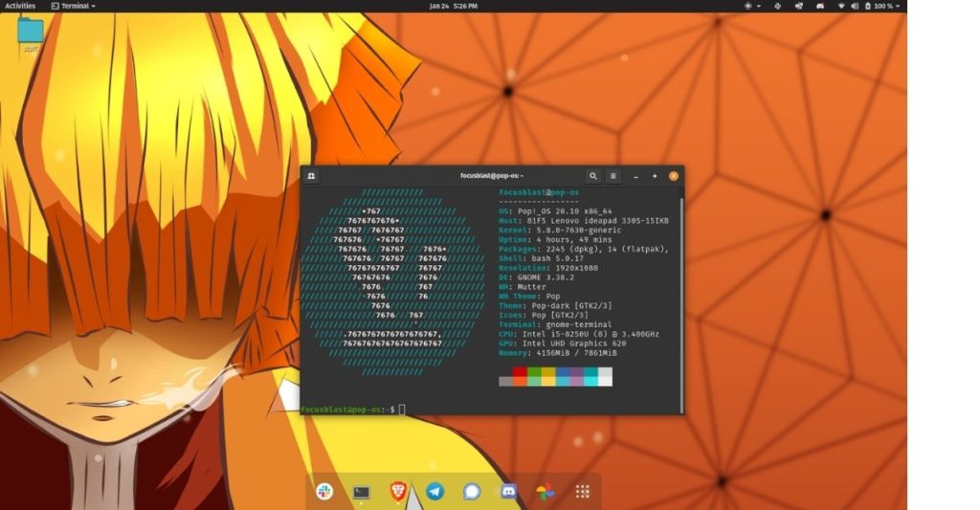Click the Icons Pop [GTK2/3] line
980x510 pixels.
pyautogui.click(x=544, y=315)
